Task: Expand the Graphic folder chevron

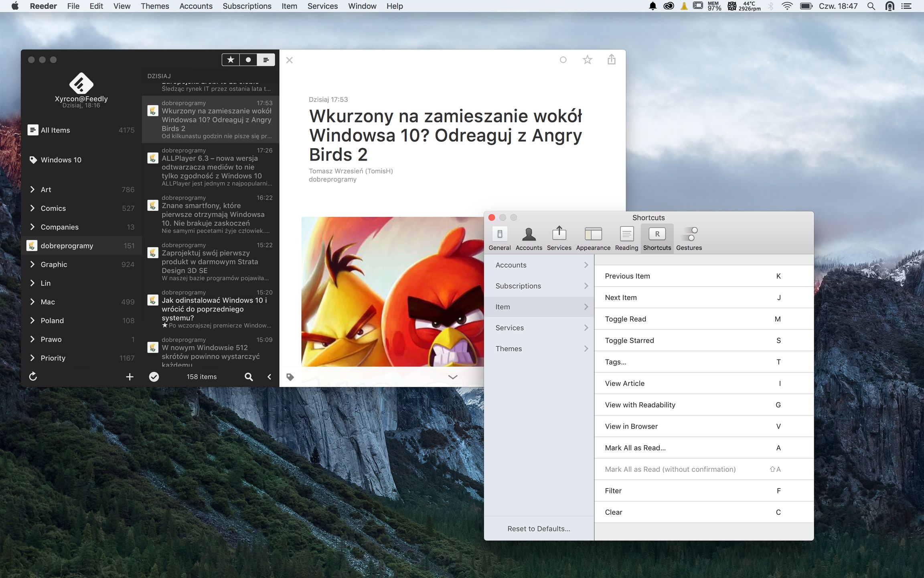Action: click(32, 265)
